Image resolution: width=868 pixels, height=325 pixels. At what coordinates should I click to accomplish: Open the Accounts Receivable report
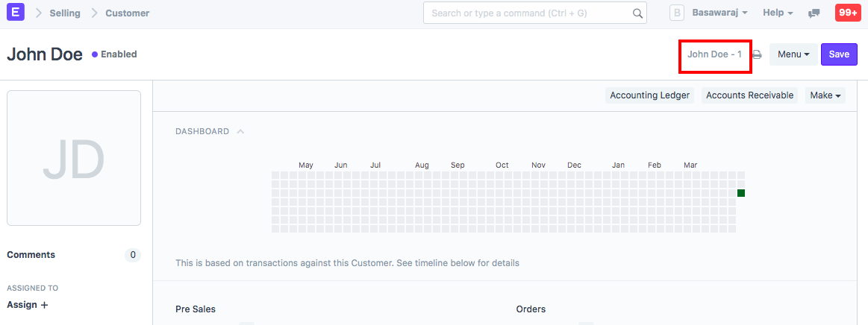pyautogui.click(x=749, y=95)
